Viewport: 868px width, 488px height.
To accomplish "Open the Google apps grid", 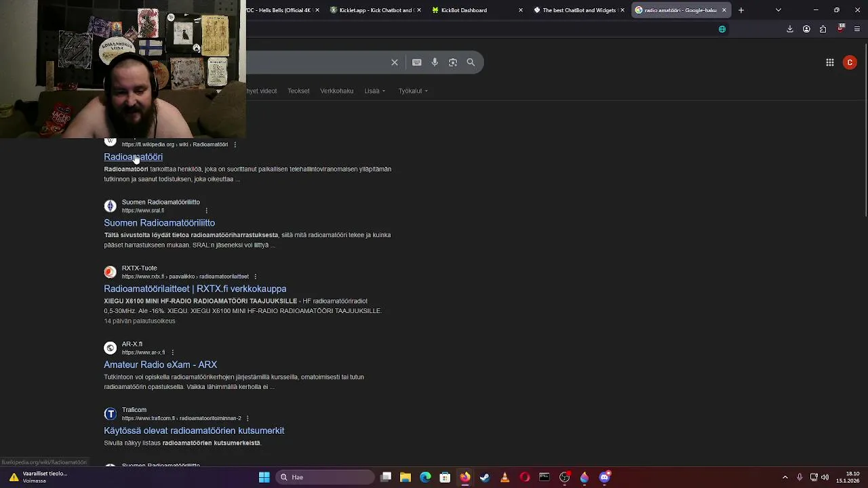I will [830, 62].
